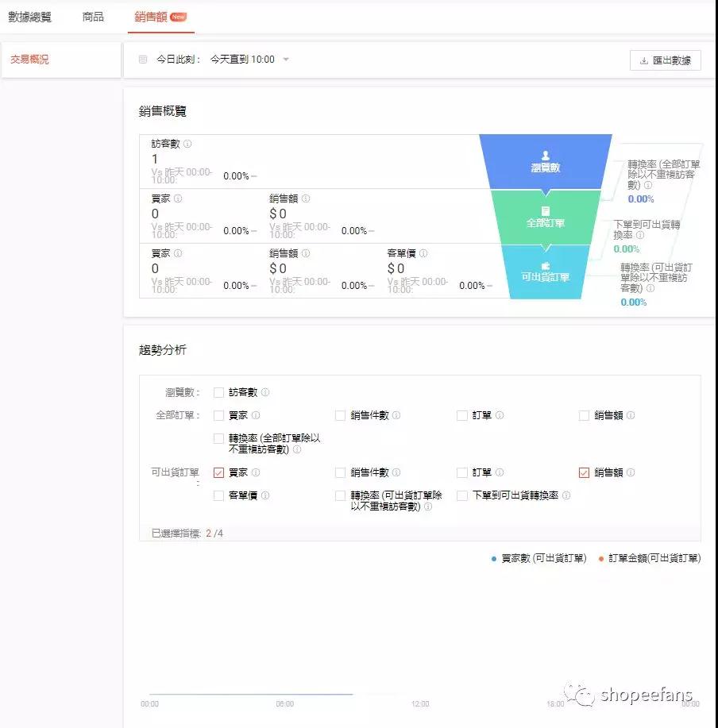
Task: Open the 今天直到 10:00 dropdown
Action: (248, 60)
